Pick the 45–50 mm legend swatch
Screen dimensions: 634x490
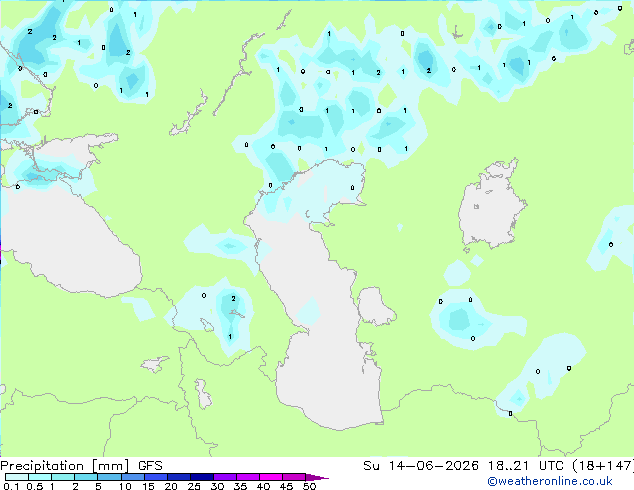pyautogui.click(x=294, y=477)
